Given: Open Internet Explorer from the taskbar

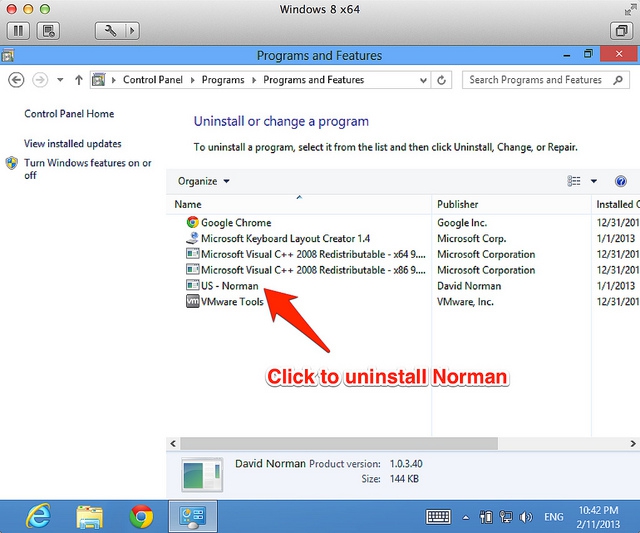Looking at the screenshot, I should tap(39, 516).
